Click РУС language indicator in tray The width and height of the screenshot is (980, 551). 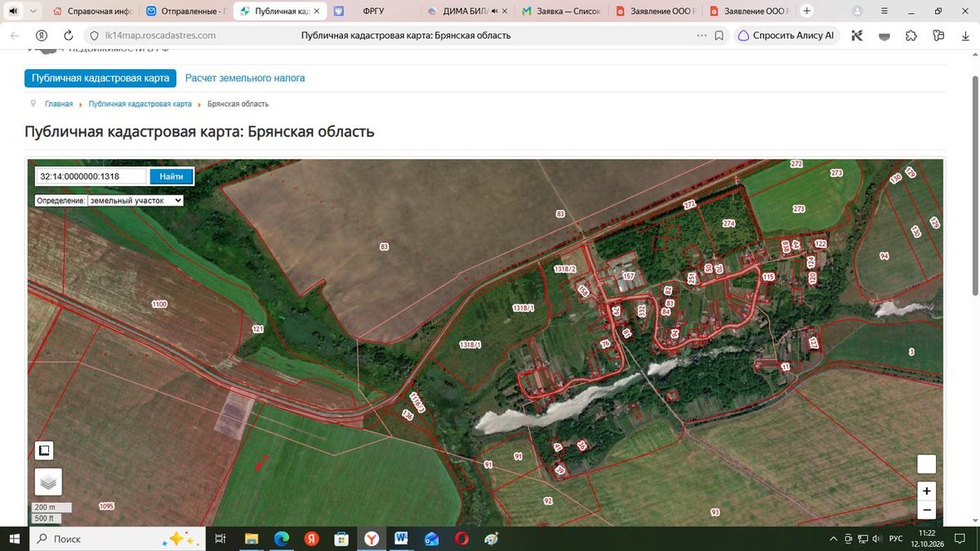click(x=896, y=539)
